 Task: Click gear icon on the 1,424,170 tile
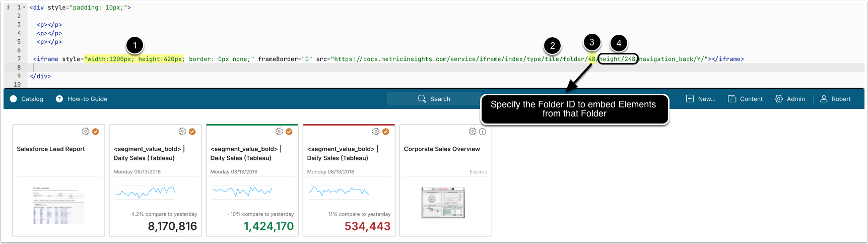pyautogui.click(x=279, y=132)
